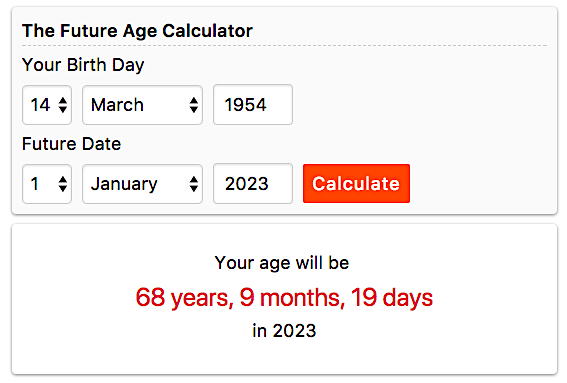Open the future month dropdown showing January
567x383 pixels.
pyautogui.click(x=142, y=184)
